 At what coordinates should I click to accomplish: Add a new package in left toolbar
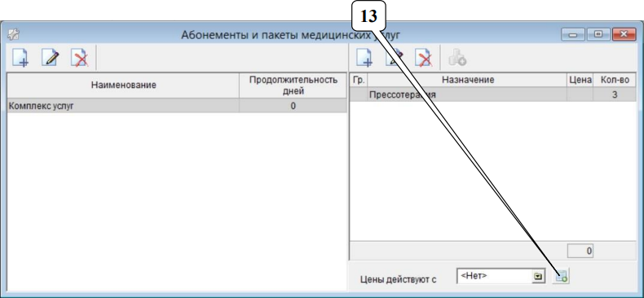[x=20, y=58]
